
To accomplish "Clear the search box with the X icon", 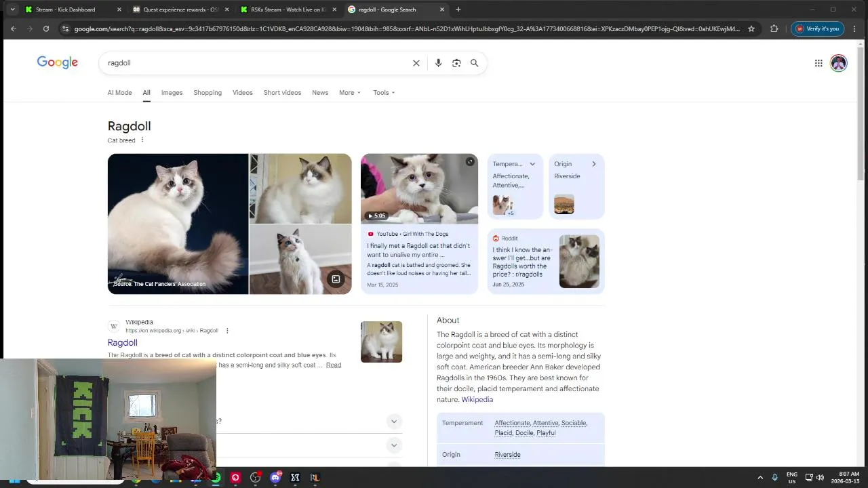I will coord(416,63).
